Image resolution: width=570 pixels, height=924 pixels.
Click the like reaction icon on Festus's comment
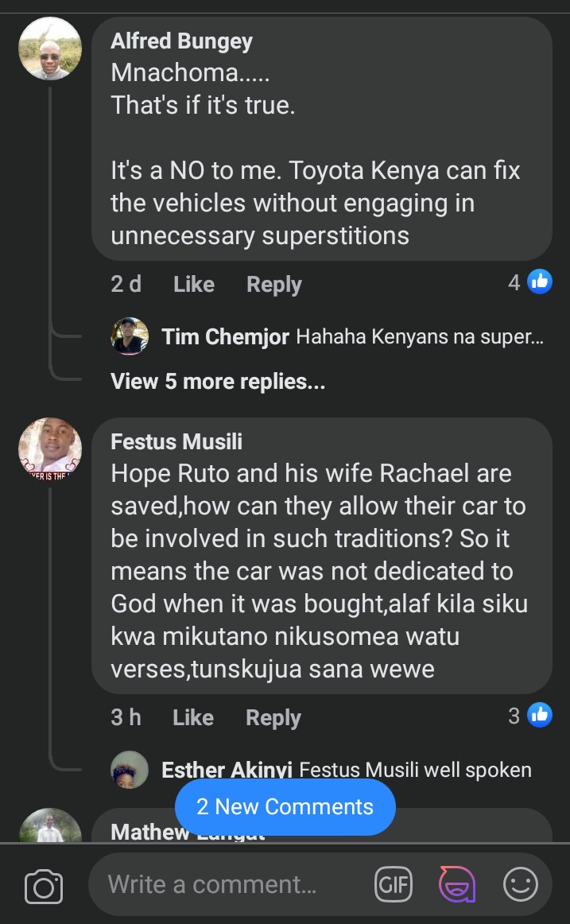click(540, 716)
